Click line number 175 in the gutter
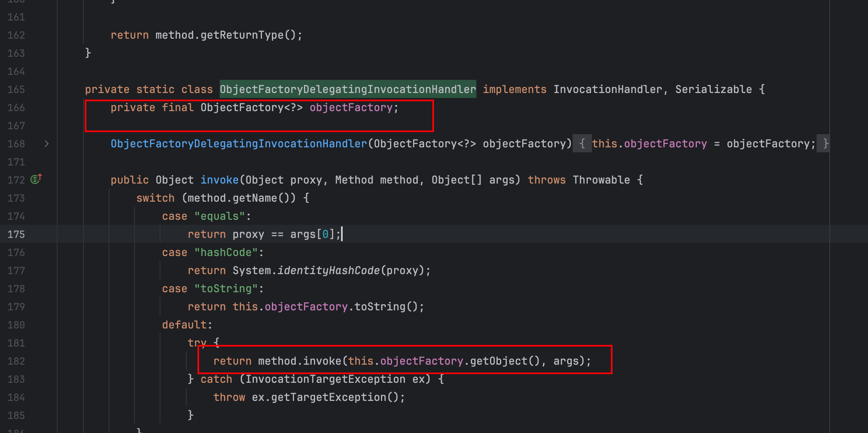 click(16, 234)
